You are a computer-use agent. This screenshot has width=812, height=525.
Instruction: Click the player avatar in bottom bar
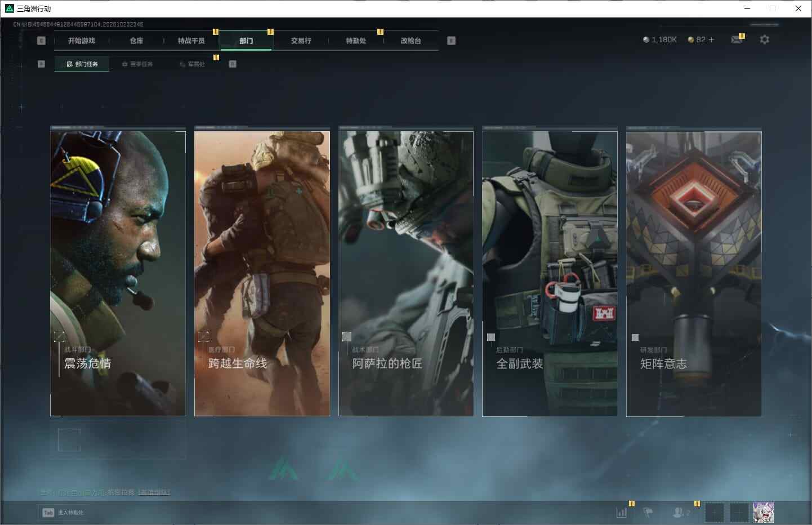pyautogui.click(x=764, y=513)
